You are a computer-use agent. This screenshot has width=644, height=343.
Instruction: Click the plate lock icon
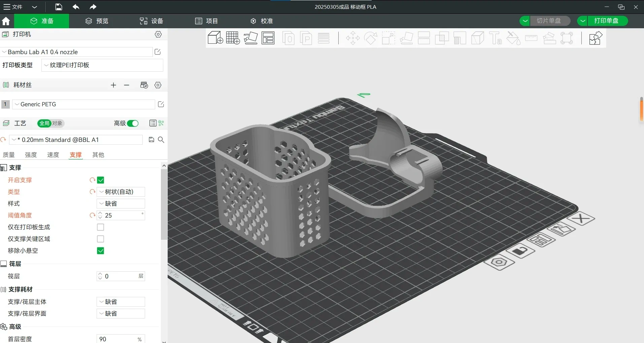click(x=520, y=251)
